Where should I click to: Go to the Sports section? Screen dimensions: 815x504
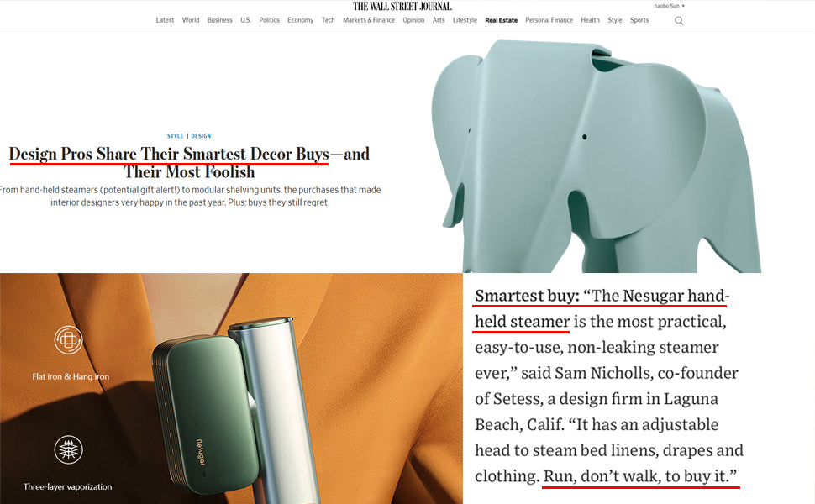click(639, 20)
